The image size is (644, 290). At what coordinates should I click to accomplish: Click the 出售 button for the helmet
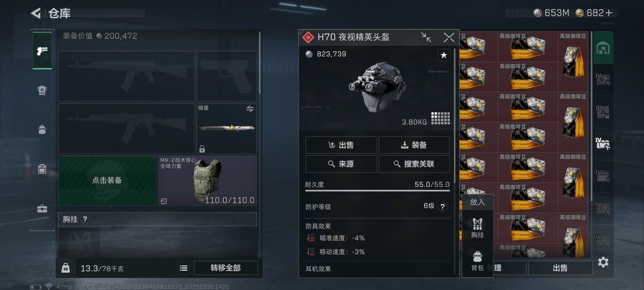[x=341, y=145]
